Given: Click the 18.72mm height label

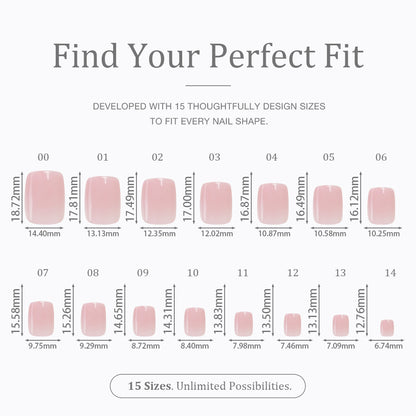Looking at the screenshot, I should pyautogui.click(x=16, y=199).
